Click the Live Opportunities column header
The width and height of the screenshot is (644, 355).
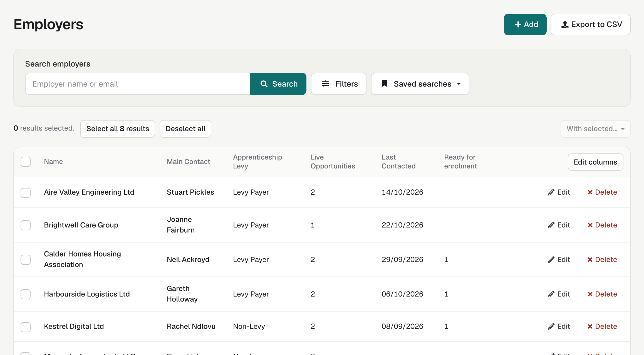(x=333, y=162)
